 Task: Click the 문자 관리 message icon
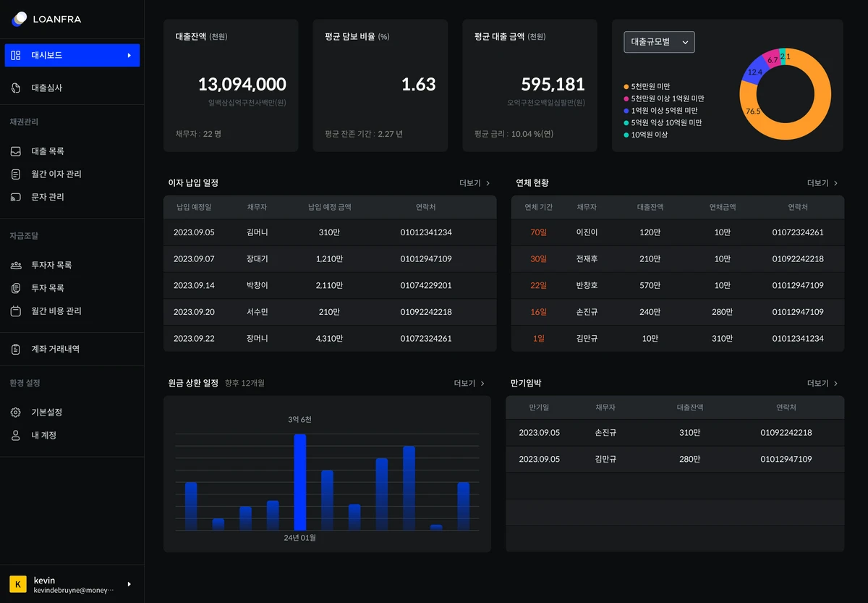coord(16,197)
